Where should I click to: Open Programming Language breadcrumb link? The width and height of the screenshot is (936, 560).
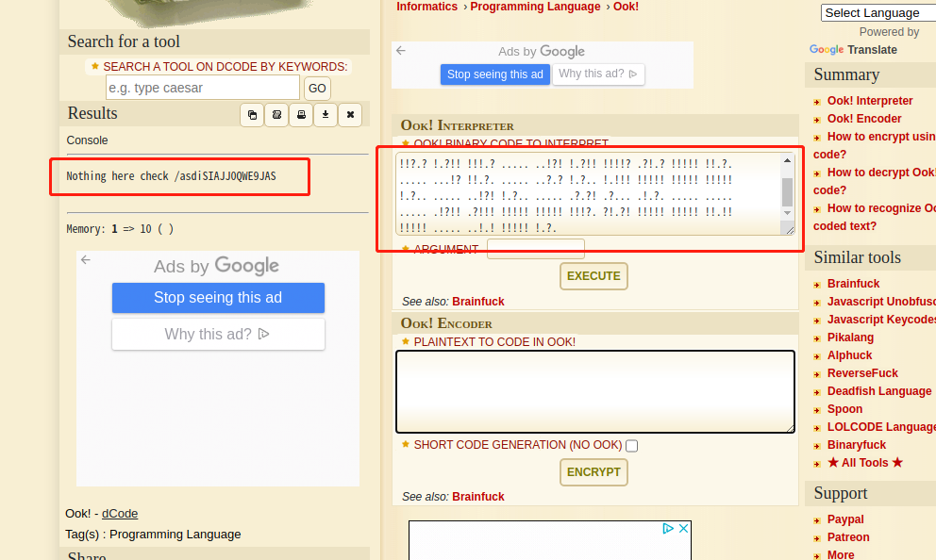coord(535,7)
